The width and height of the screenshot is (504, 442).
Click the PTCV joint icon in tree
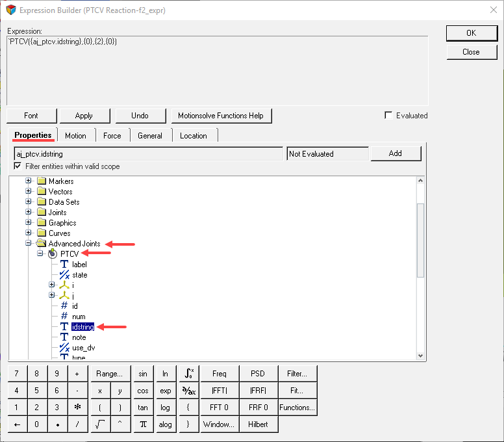tap(53, 254)
